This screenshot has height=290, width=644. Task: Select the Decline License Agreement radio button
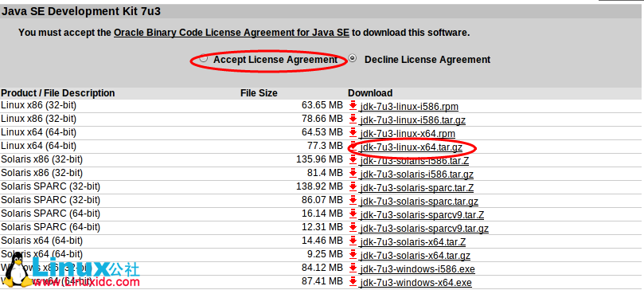[x=353, y=58]
